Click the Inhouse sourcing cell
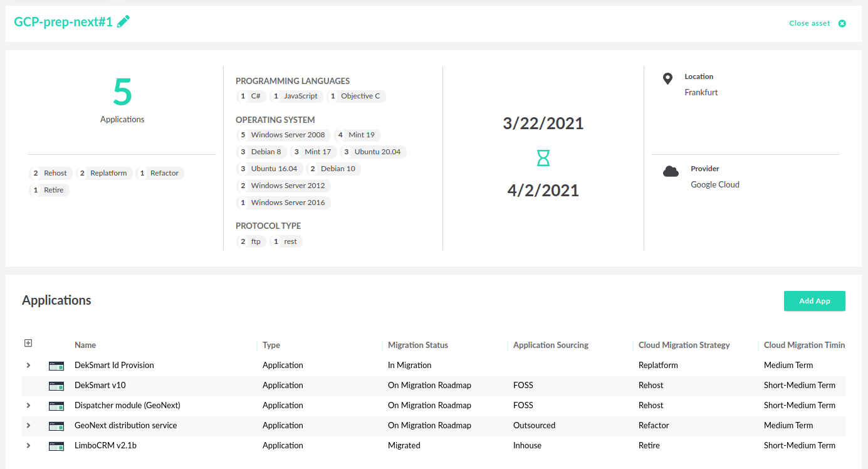This screenshot has width=868, height=469. (x=528, y=445)
